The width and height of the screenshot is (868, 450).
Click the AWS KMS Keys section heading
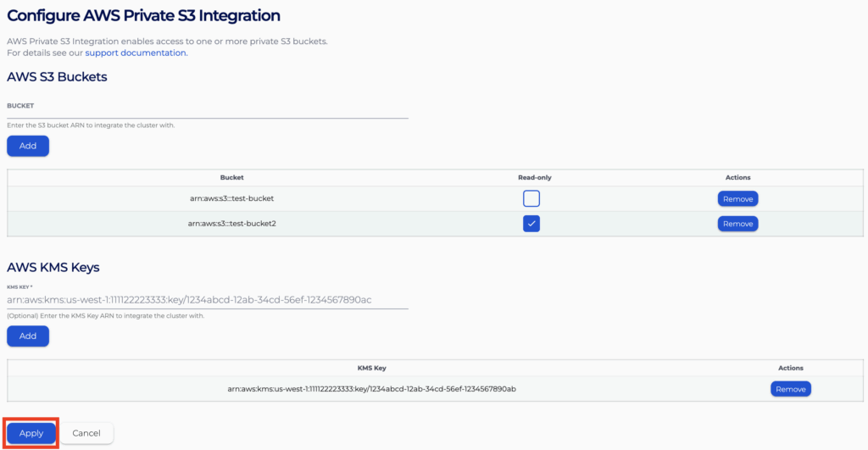pyautogui.click(x=53, y=267)
